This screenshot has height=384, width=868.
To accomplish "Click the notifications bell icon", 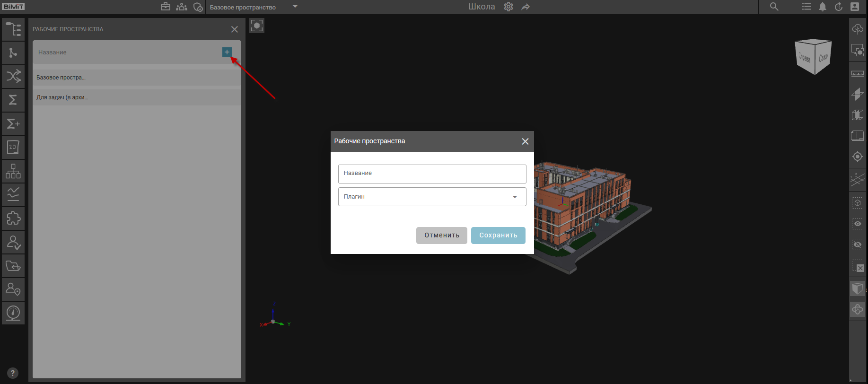I will [x=823, y=7].
